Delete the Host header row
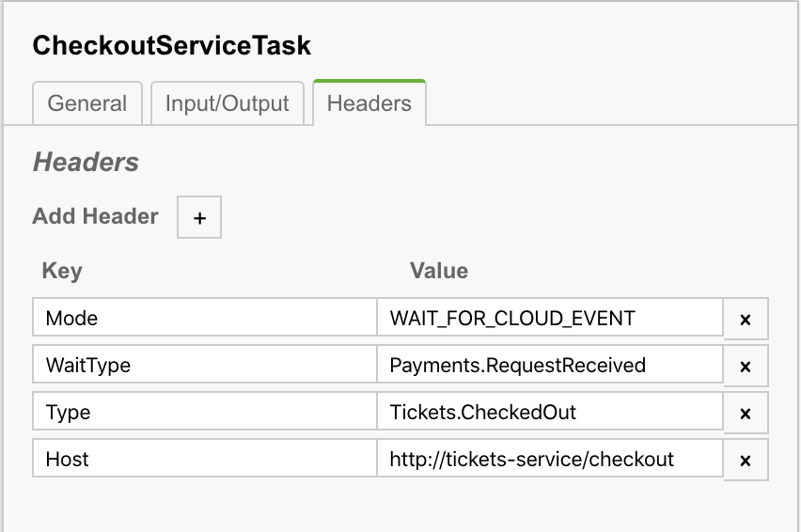 (x=746, y=460)
